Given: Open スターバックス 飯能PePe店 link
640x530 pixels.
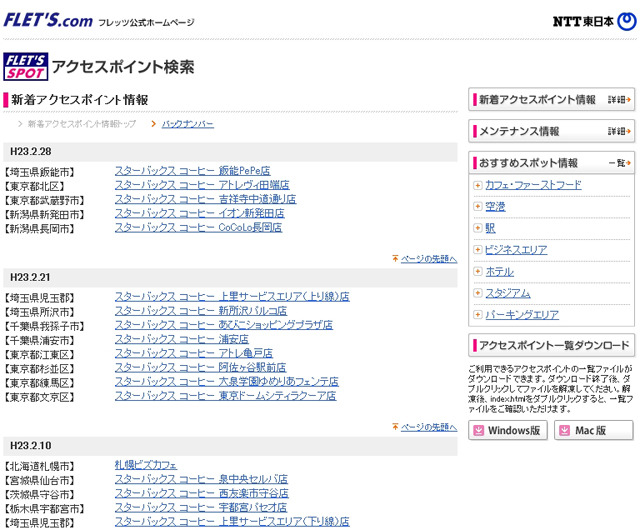Looking at the screenshot, I should [x=193, y=171].
